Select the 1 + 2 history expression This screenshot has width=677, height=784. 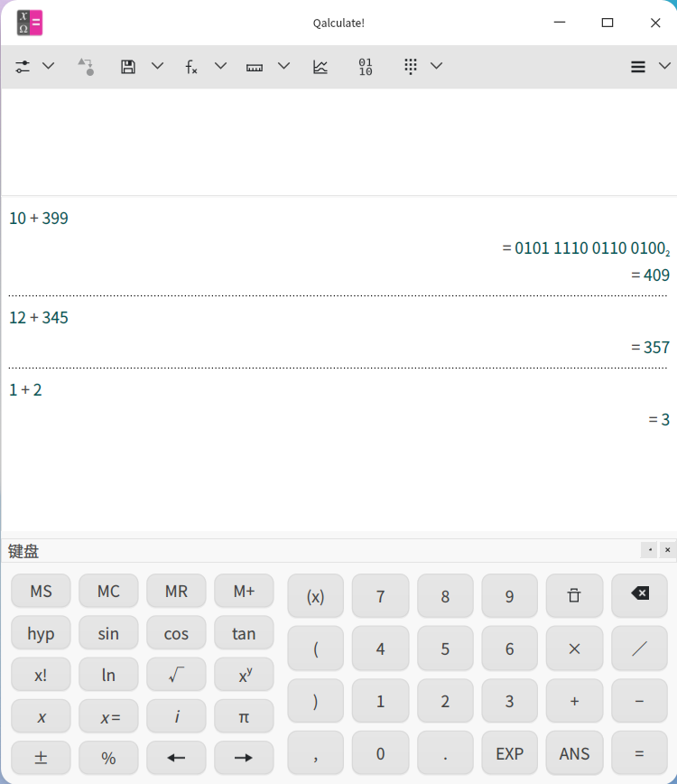click(x=25, y=390)
